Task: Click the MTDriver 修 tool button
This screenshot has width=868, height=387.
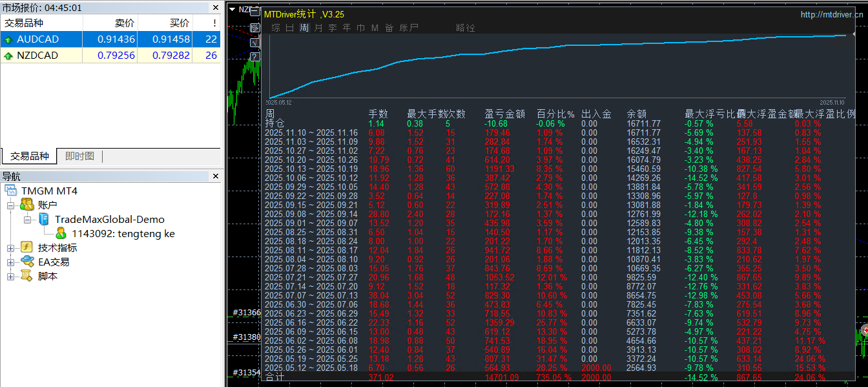Action: [254, 28]
